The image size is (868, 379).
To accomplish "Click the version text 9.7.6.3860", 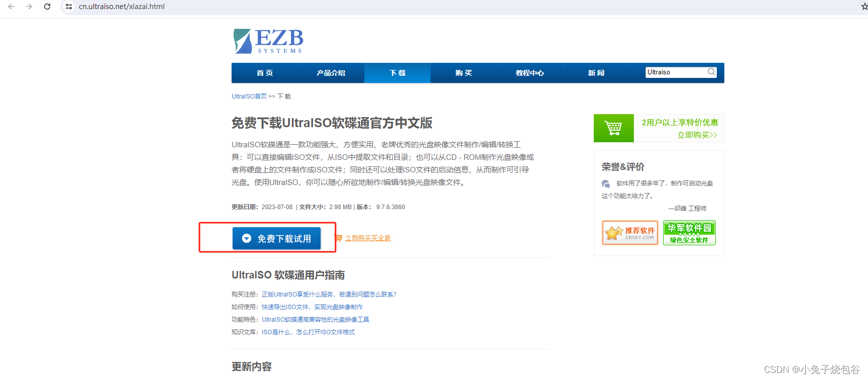I will 390,207.
